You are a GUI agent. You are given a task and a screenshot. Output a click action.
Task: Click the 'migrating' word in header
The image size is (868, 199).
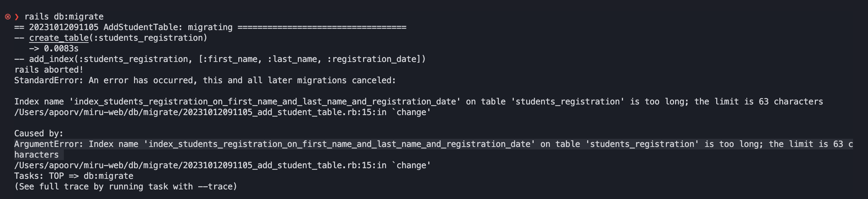tap(210, 27)
